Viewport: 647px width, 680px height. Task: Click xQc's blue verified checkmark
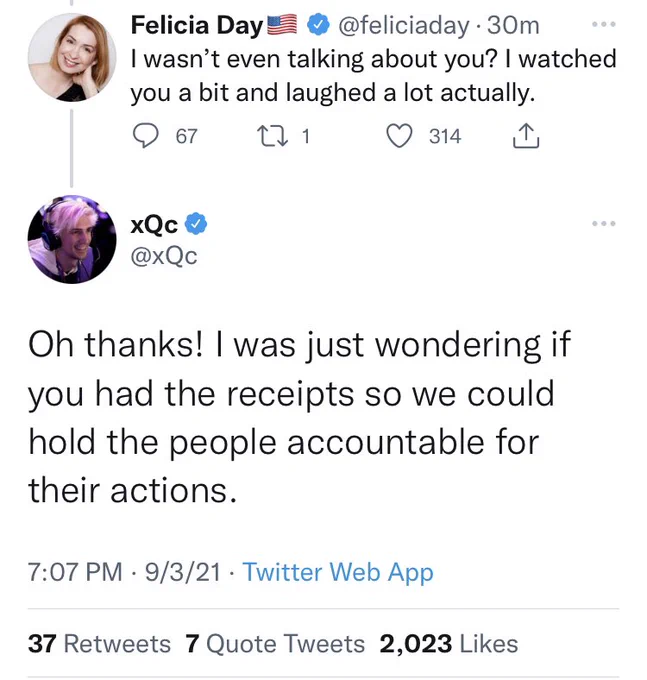click(196, 224)
